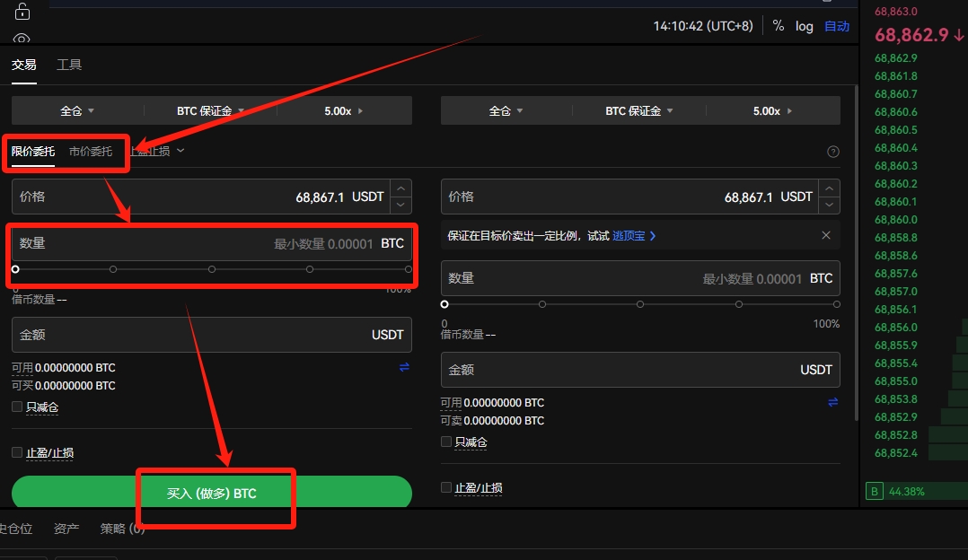
Task: Click the buy panel 金额 USDT field
Action: tap(212, 335)
